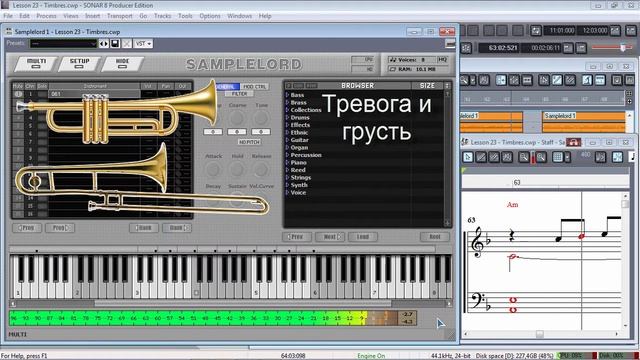Toggle the MULTI mode button
The width and height of the screenshot is (640, 360).
point(36,63)
